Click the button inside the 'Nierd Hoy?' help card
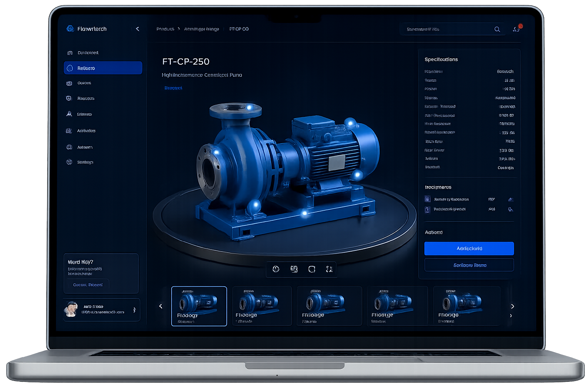 click(x=88, y=285)
